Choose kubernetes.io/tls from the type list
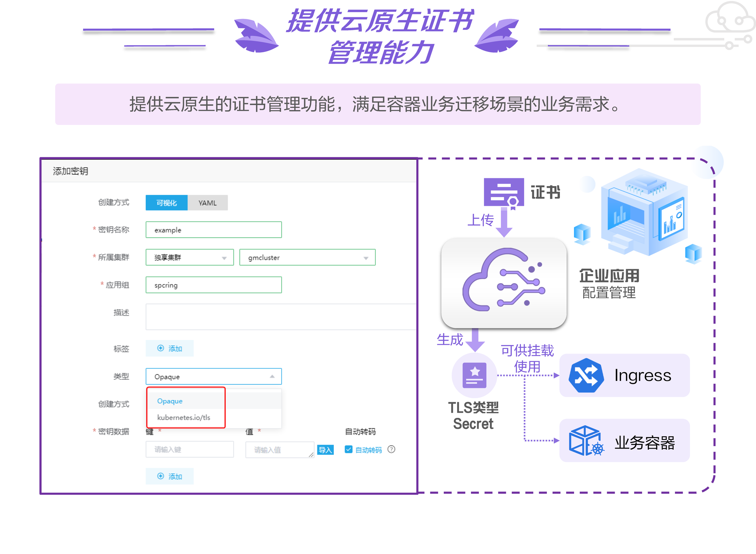 [183, 417]
